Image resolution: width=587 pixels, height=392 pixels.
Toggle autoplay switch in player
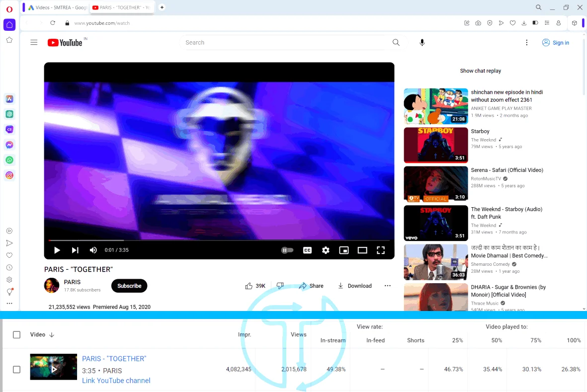pos(287,250)
